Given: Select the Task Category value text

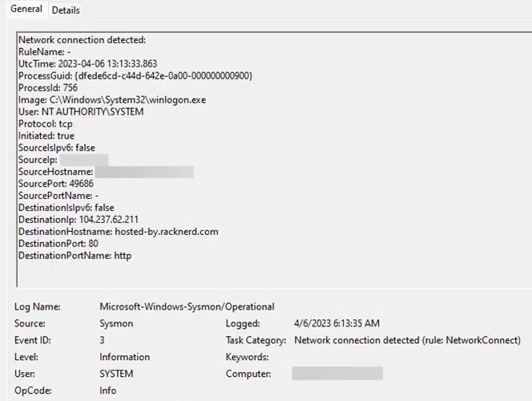Looking at the screenshot, I should [x=408, y=340].
